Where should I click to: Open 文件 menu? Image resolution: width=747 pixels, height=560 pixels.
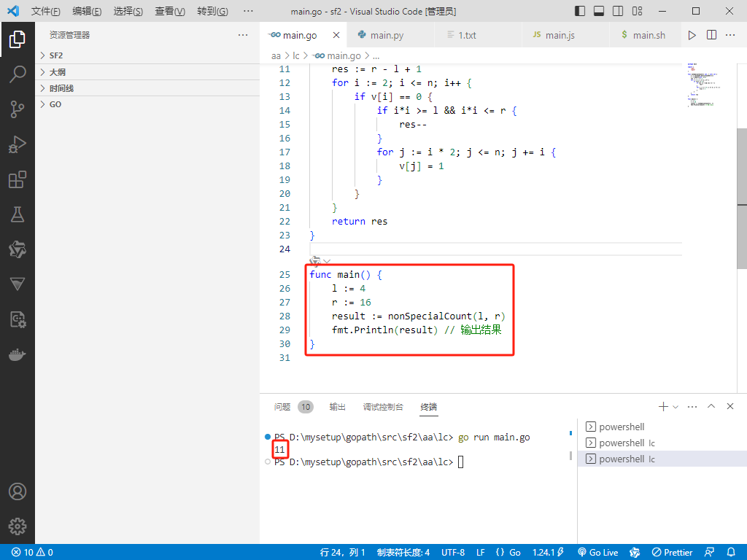(46, 11)
